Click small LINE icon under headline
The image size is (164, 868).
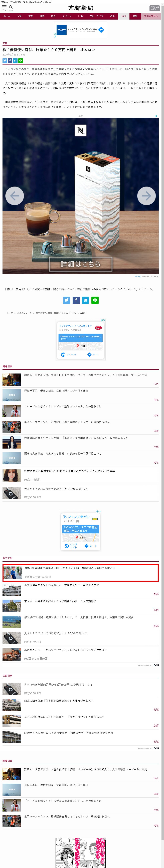(x=21, y=61)
